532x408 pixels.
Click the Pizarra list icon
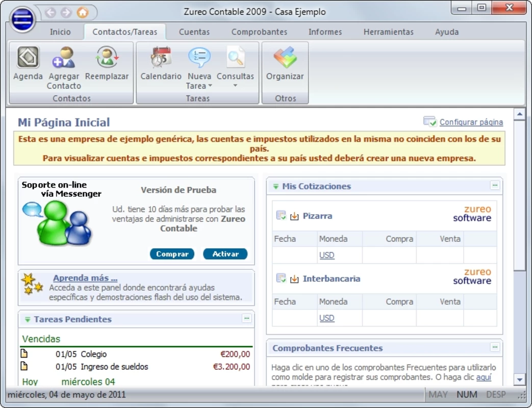281,215
